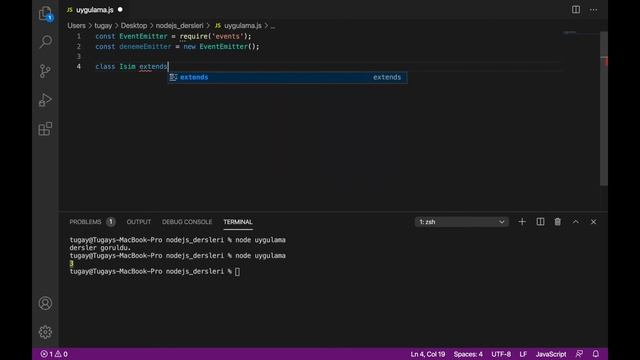This screenshot has height=360, width=640.
Task: Click the word EventEmitter on line 1
Action: click(143, 36)
